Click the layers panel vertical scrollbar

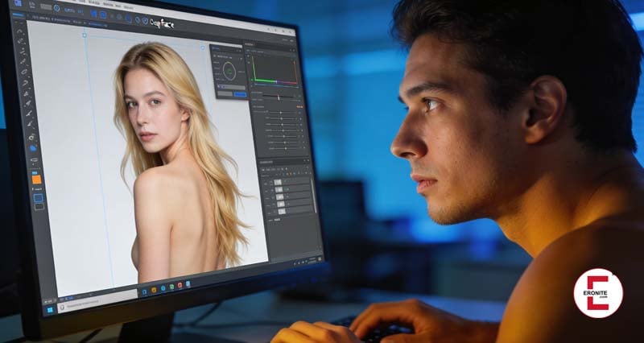314,195
